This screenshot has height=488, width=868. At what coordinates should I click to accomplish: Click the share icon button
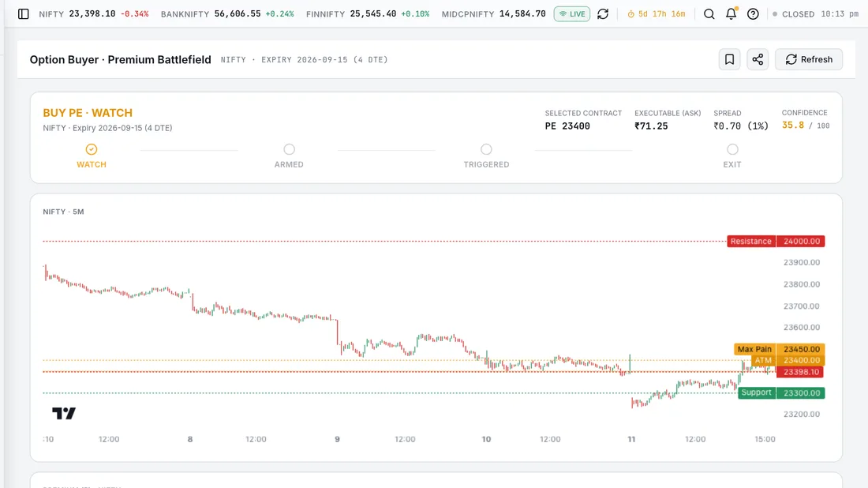point(758,59)
